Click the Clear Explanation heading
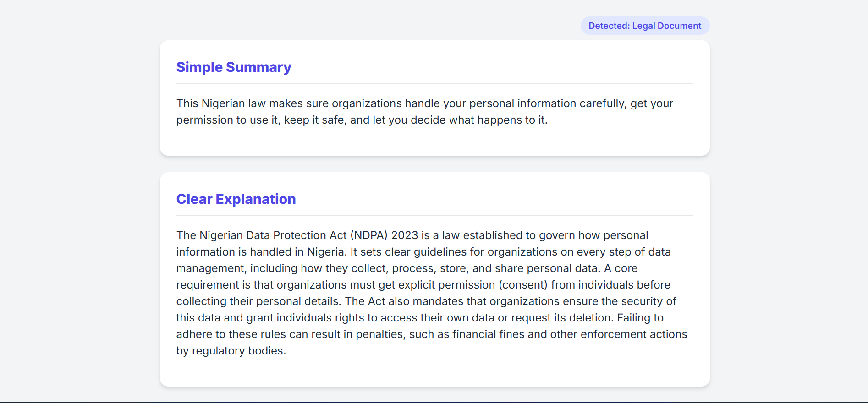The image size is (868, 403). click(236, 199)
